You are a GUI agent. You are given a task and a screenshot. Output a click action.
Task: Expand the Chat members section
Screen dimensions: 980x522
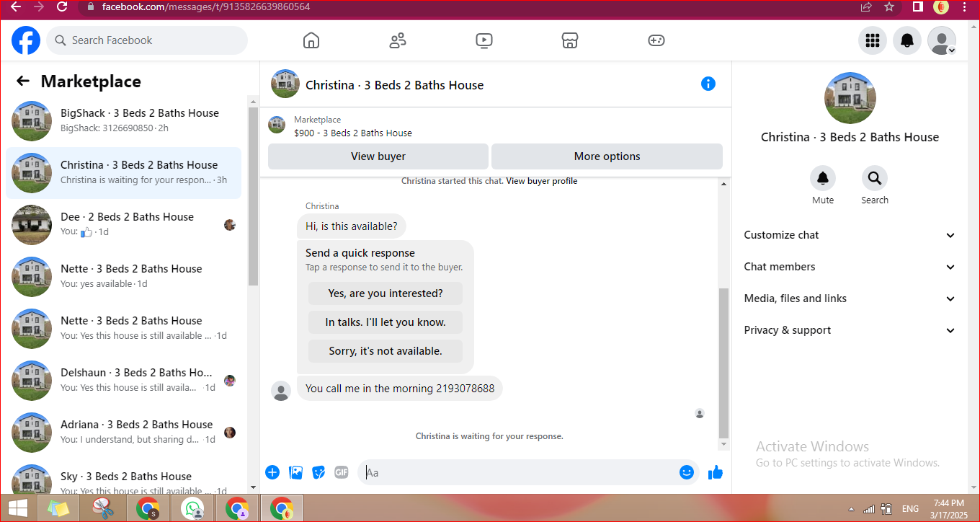point(850,267)
